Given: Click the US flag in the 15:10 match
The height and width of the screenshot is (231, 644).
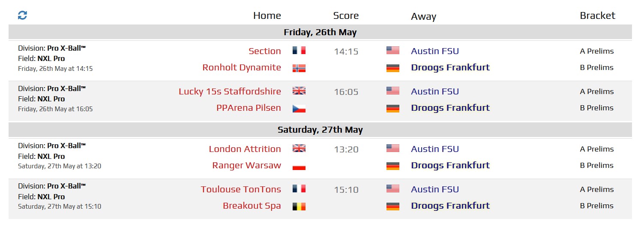Looking at the screenshot, I should (392, 189).
